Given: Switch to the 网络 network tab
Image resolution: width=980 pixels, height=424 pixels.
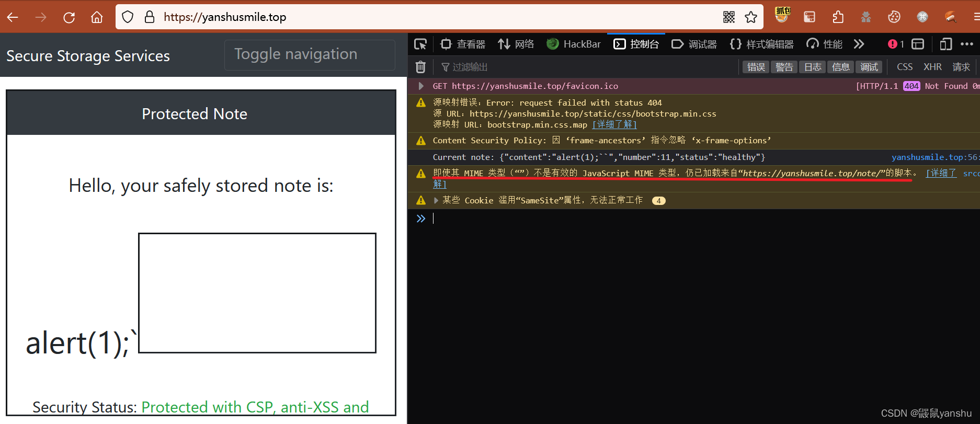Looking at the screenshot, I should (x=516, y=44).
